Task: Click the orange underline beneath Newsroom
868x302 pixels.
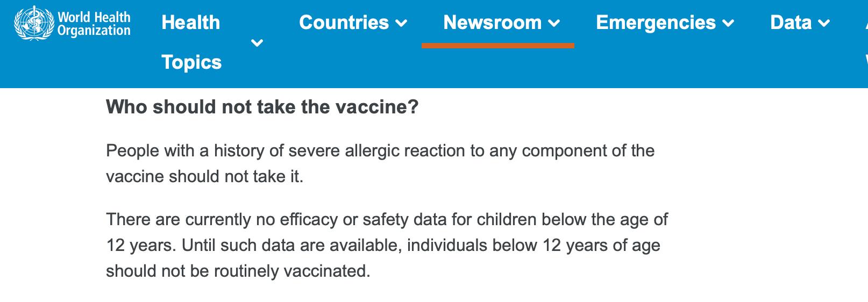Action: 498,46
